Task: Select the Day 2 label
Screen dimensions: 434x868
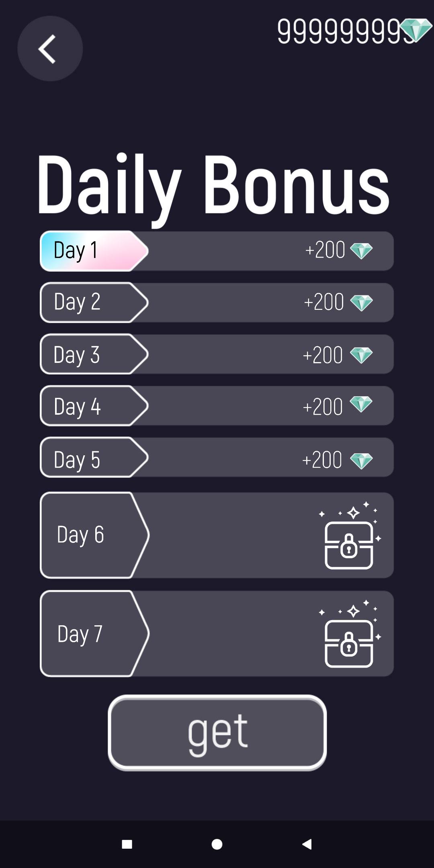Action: pyautogui.click(x=77, y=302)
